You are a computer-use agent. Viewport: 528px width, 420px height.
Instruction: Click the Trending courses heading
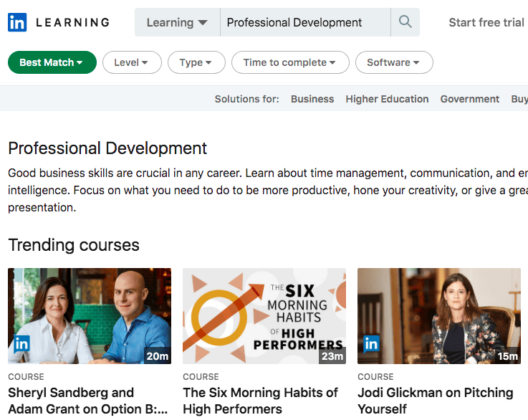pos(74,245)
